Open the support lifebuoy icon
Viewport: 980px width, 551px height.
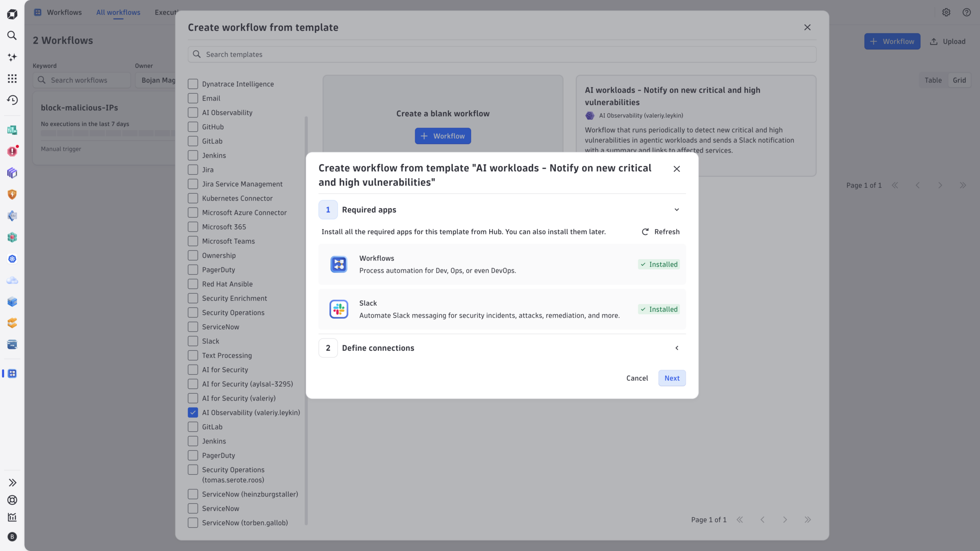point(12,500)
